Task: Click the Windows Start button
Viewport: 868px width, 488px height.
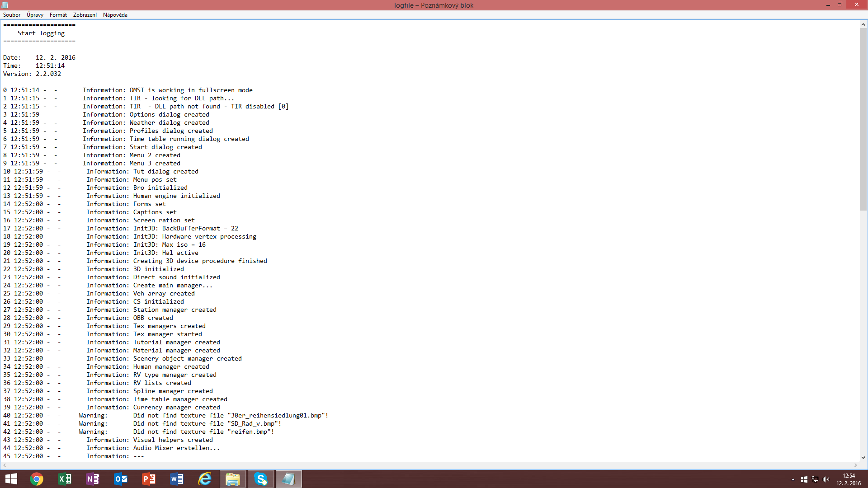Action: [x=11, y=479]
